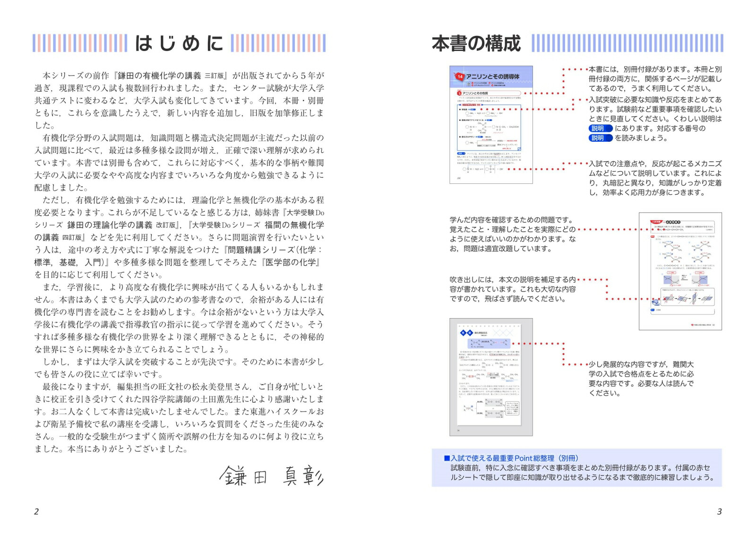Click page number 3
The width and height of the screenshot is (756, 536).
click(x=720, y=511)
